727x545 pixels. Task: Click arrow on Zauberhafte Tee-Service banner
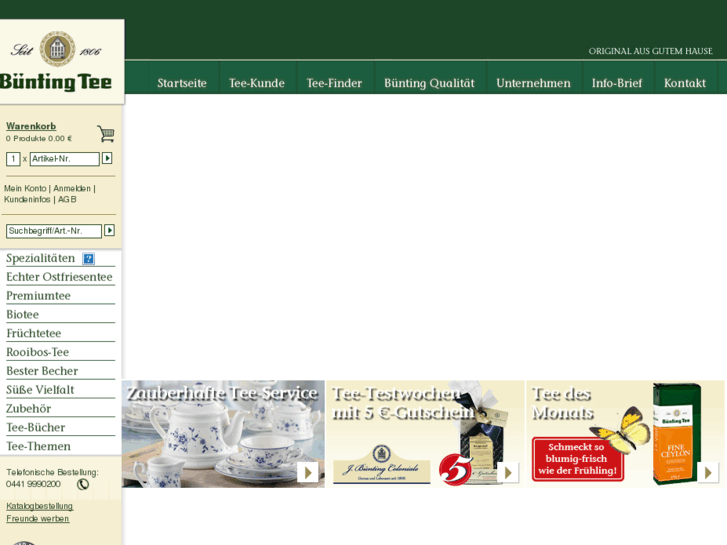coord(307,473)
